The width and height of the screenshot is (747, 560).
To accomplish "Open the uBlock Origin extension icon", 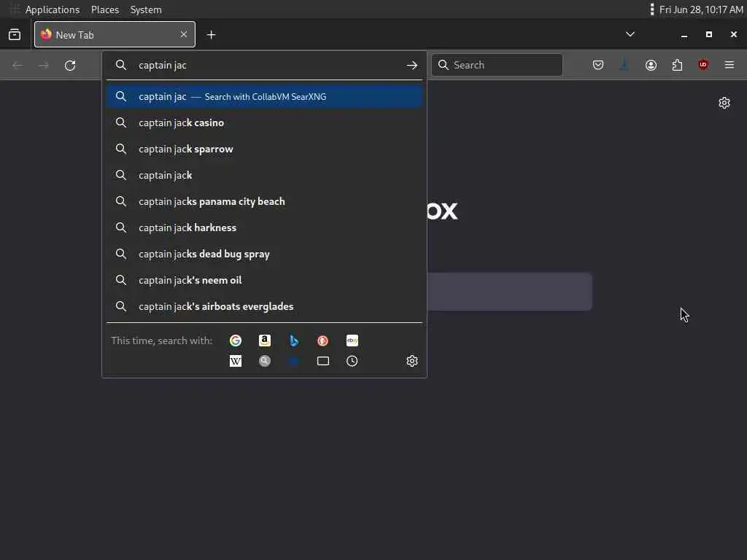I will (703, 65).
